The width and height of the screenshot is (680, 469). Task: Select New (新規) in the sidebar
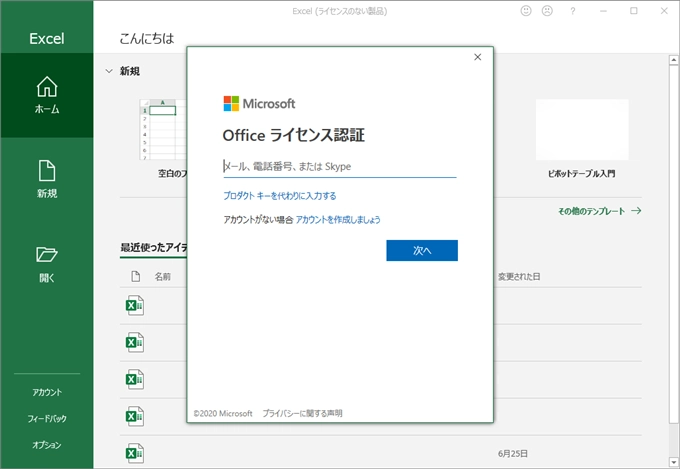tap(47, 179)
